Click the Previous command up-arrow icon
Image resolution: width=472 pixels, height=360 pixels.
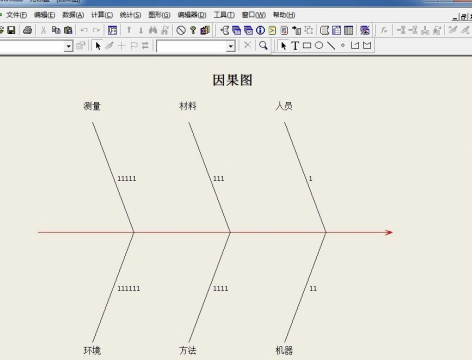click(129, 30)
